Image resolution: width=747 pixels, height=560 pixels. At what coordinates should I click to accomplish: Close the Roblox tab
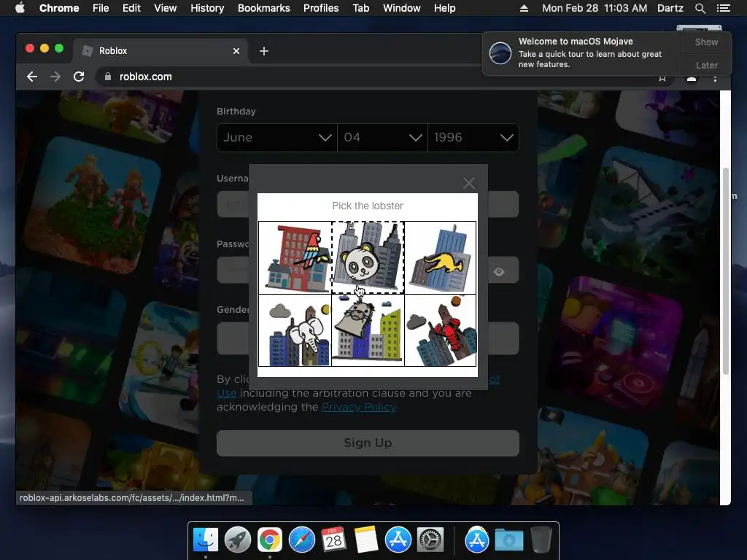click(236, 51)
